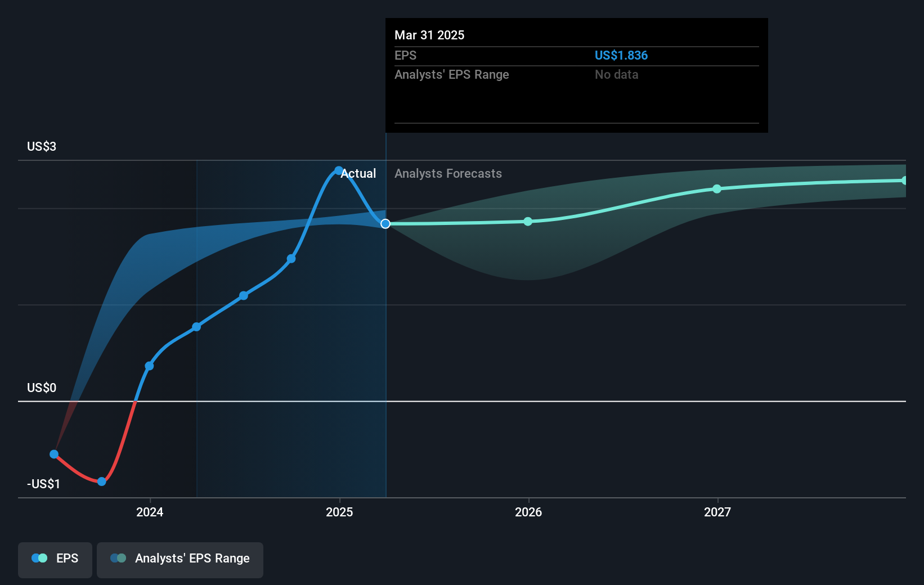Click the final forecast point at chart edge
The height and width of the screenshot is (585, 924).
tap(904, 181)
